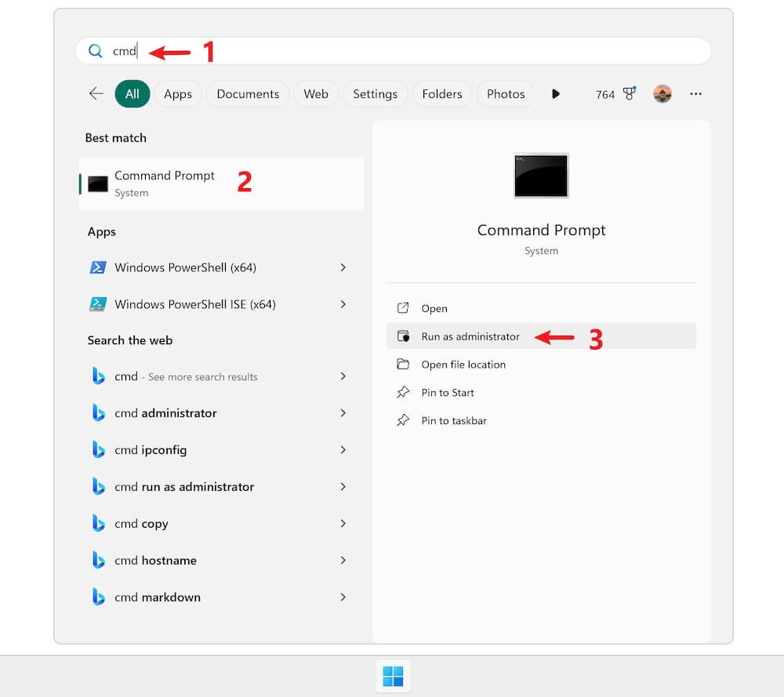Expand the cmd hostname chevron
The image size is (784, 697).
(x=343, y=561)
